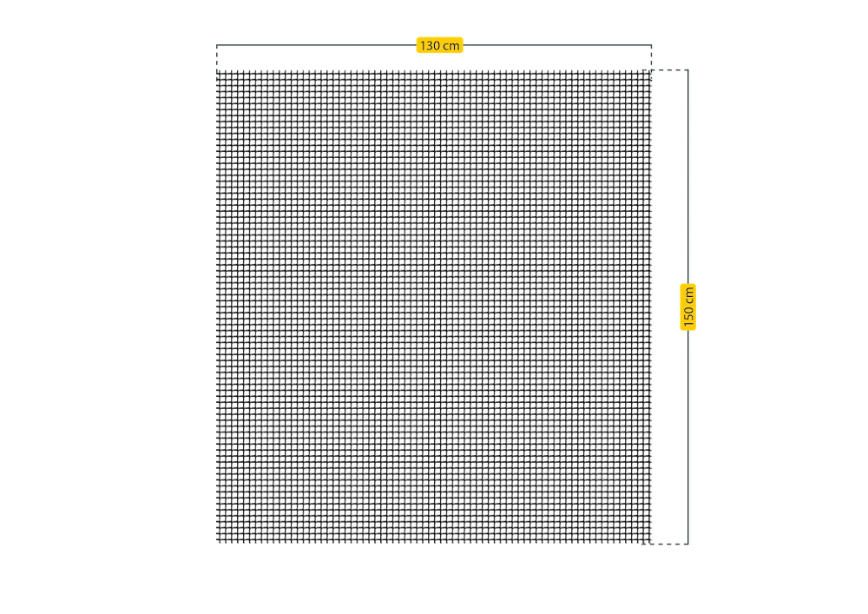Click height dimension line above 150 cm label
Viewport: 868px width, 614px height.
coord(690,174)
